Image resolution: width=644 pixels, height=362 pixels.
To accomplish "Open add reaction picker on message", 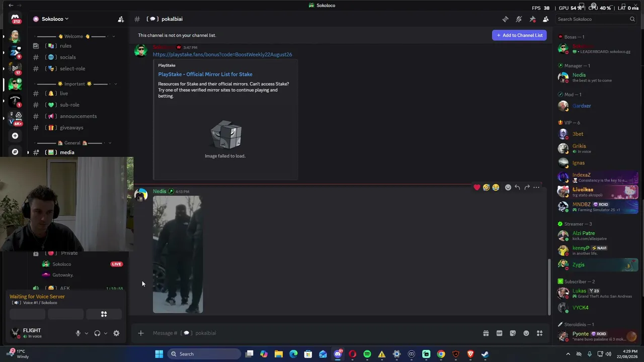I will 508,188.
